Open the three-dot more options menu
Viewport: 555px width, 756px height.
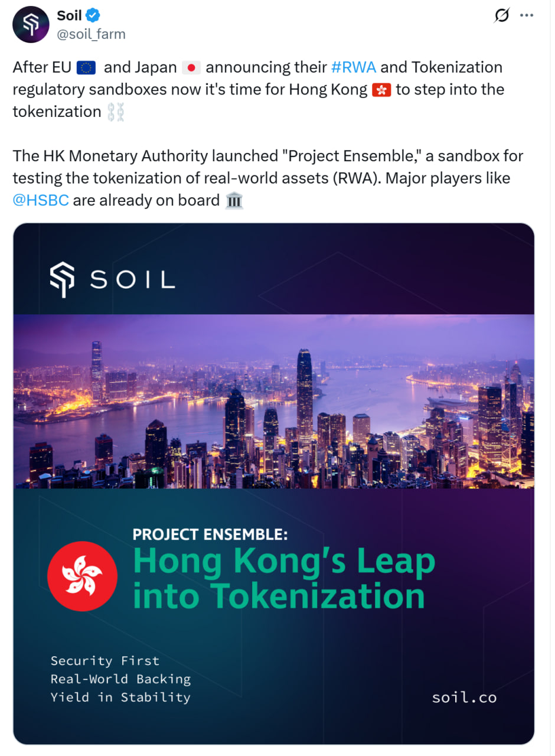click(527, 16)
